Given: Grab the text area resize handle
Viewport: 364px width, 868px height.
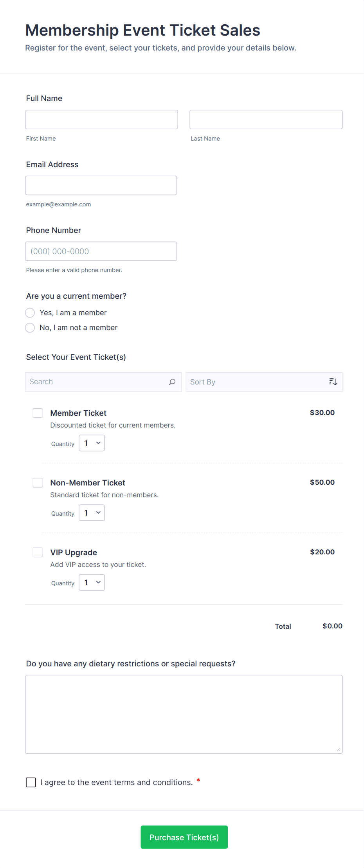Looking at the screenshot, I should click(339, 750).
